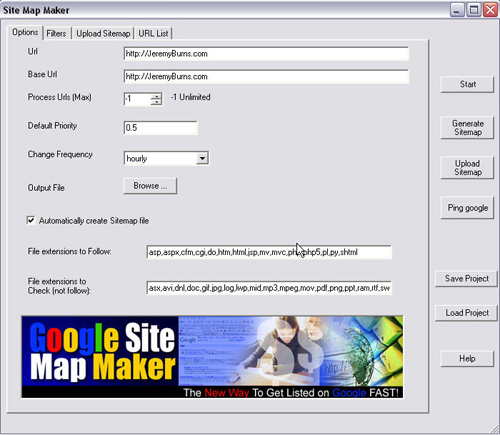Edit the File extensions to Follow field
This screenshot has height=435, width=500.
[x=269, y=252]
